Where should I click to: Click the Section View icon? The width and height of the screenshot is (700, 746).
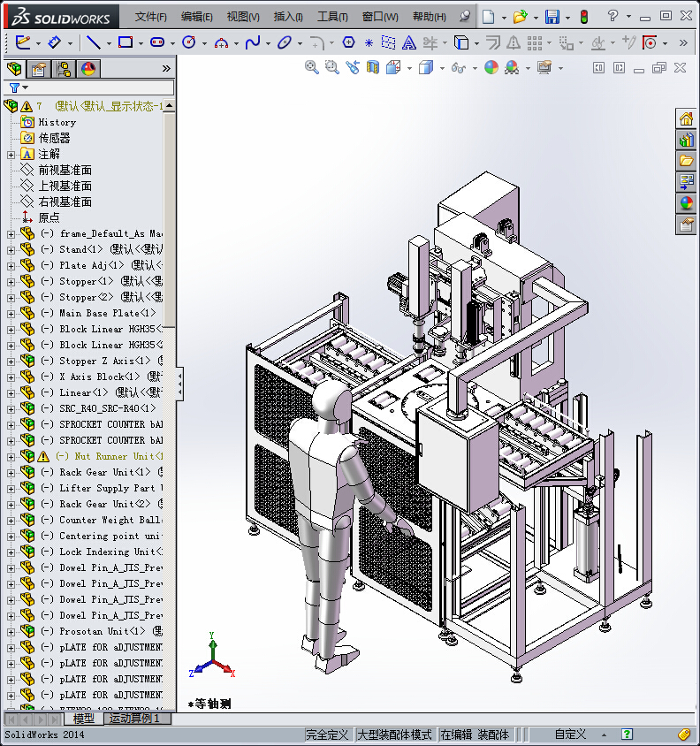pyautogui.click(x=373, y=67)
